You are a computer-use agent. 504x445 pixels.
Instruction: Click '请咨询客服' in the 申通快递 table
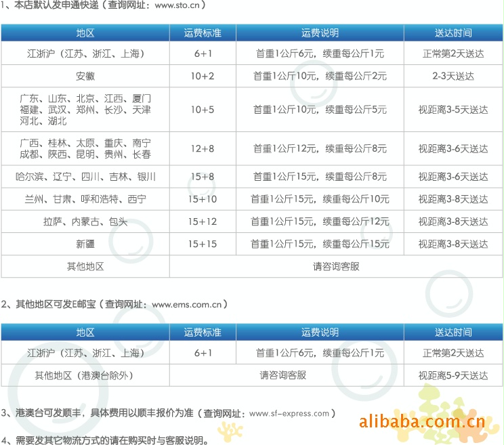[x=336, y=266]
